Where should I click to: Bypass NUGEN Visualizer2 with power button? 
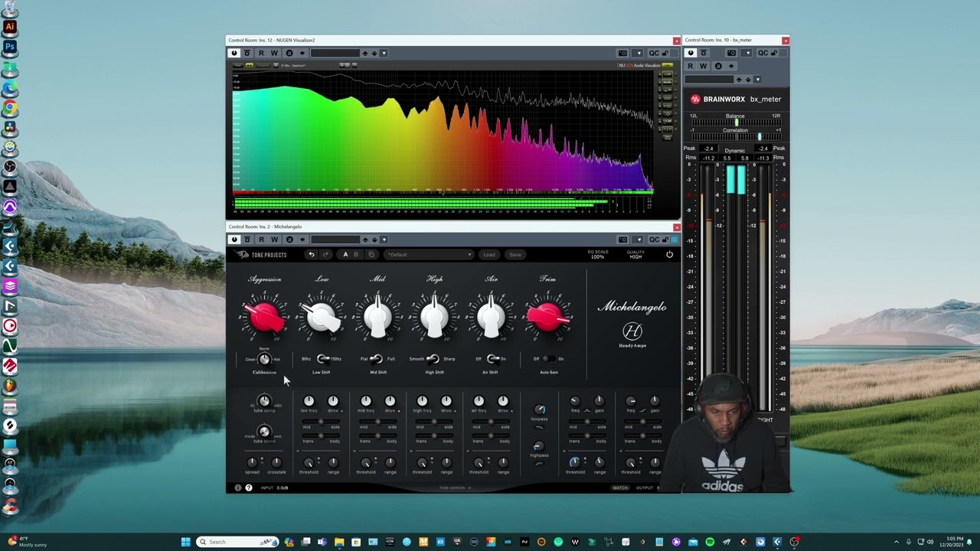[x=234, y=53]
